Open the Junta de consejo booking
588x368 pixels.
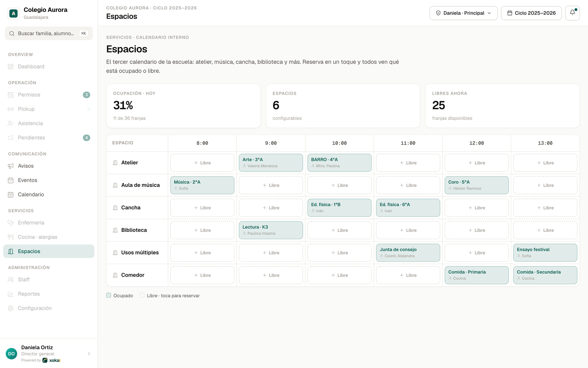(x=408, y=252)
